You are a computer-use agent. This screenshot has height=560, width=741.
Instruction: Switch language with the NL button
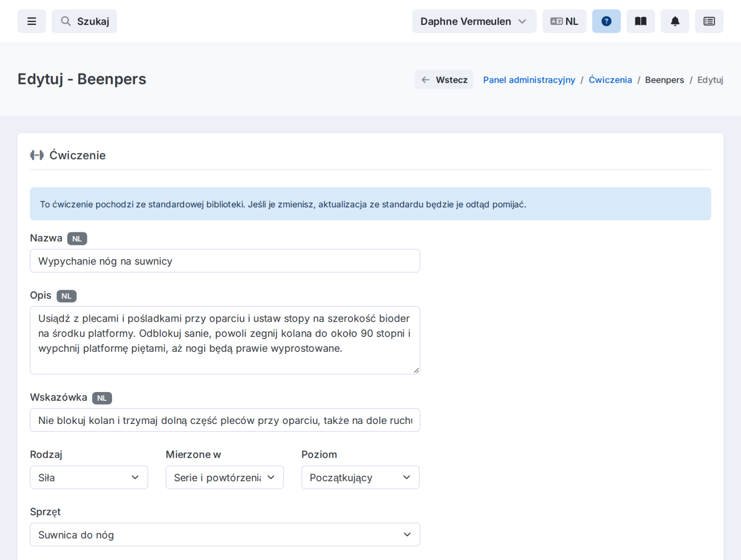565,21
